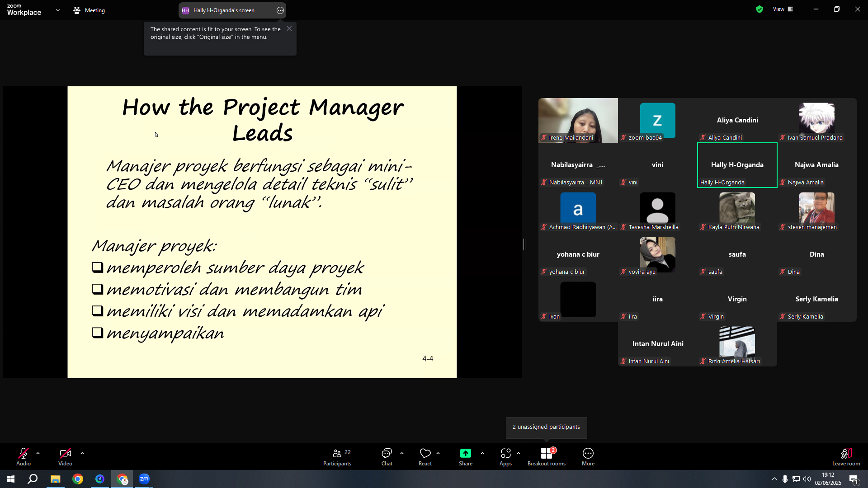Click the gallery panel resize handle
Screen dimensions: 868x488
524,244
